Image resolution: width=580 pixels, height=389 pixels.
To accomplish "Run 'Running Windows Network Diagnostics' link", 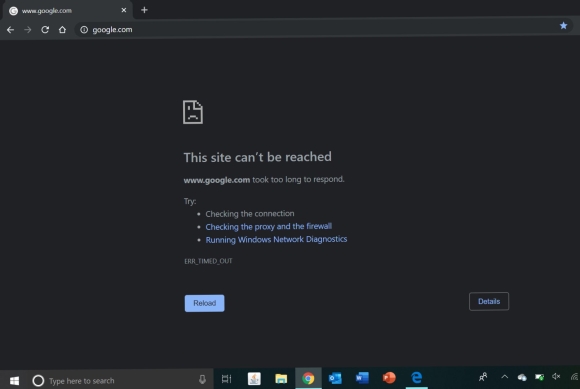I will tap(276, 239).
